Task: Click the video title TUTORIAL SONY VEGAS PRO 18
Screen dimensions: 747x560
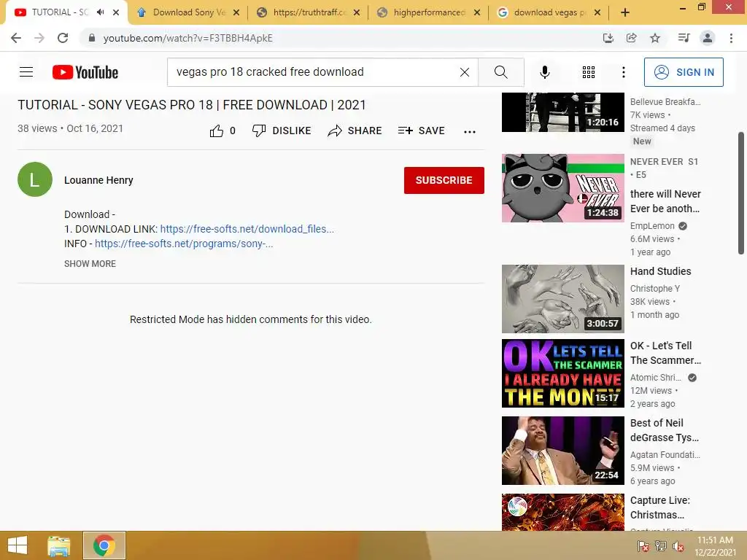Action: (x=192, y=105)
